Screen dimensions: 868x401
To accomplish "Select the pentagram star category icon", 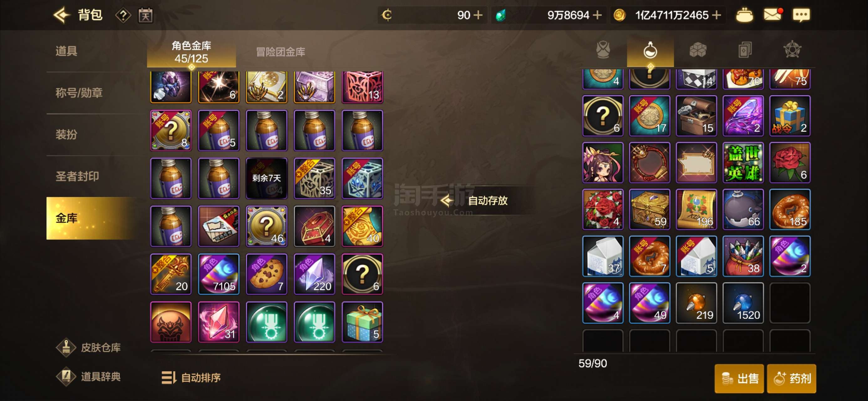I will (792, 50).
